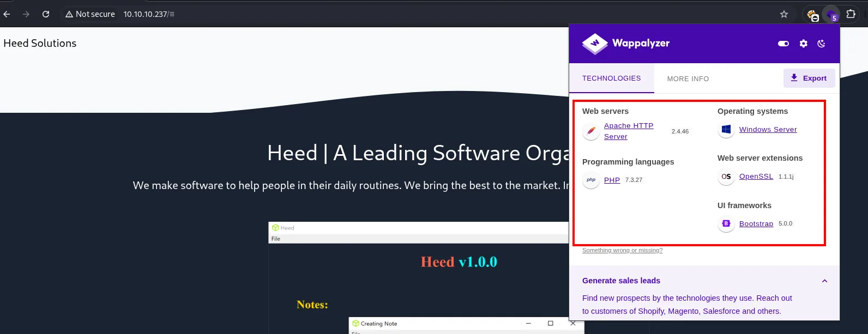This screenshot has height=334, width=868.
Task: Click the Creating Note window title
Action: point(379,324)
